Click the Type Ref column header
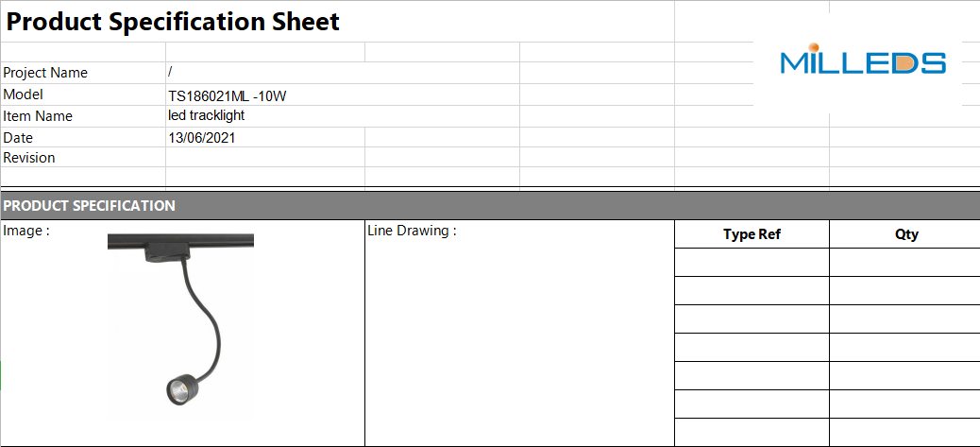The width and height of the screenshot is (980, 447). point(752,234)
